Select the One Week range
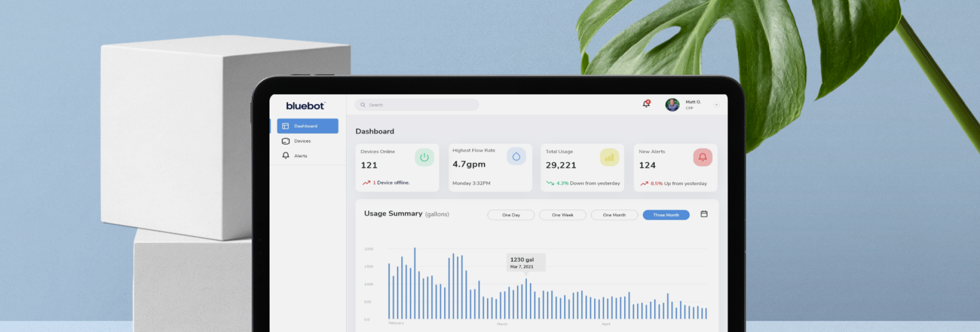This screenshot has width=980, height=332. click(x=562, y=215)
